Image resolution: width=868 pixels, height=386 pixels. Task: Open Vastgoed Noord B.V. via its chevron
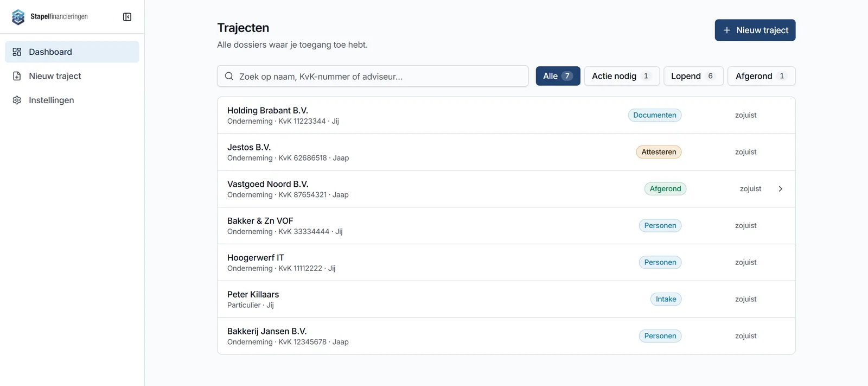[x=780, y=189]
